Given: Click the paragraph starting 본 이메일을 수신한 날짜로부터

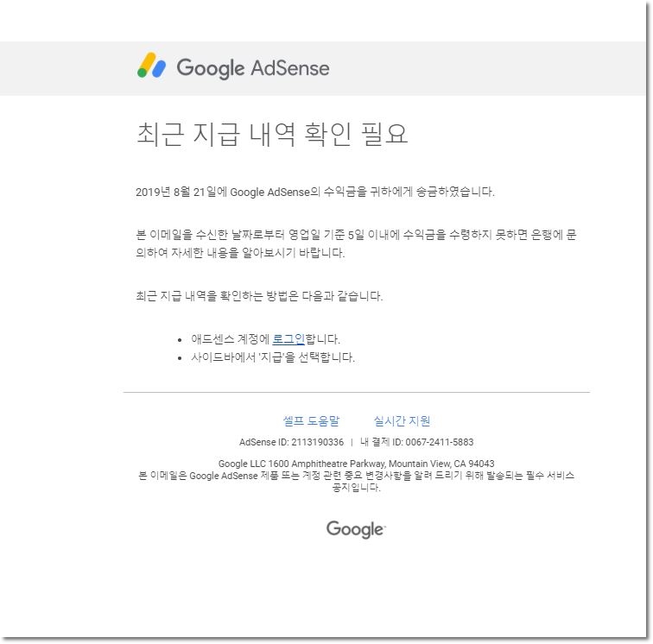Looking at the screenshot, I should pos(356,243).
